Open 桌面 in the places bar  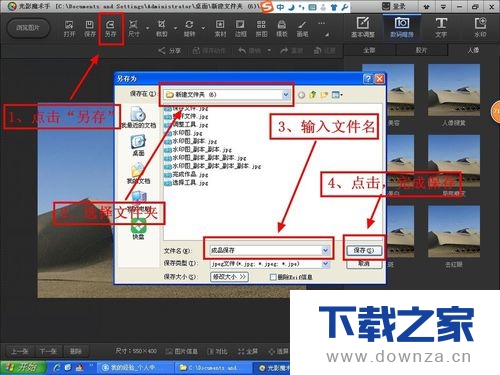pos(138,145)
